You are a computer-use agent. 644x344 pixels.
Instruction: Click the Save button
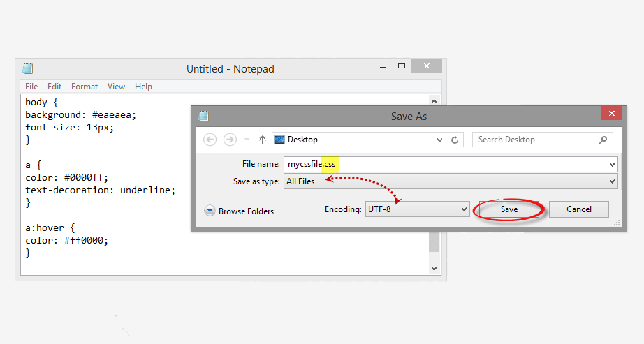(x=509, y=209)
